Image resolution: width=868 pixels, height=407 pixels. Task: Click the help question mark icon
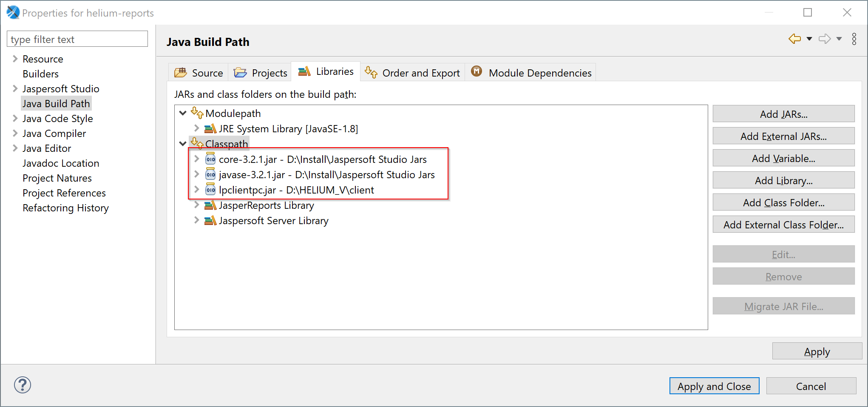(x=23, y=385)
